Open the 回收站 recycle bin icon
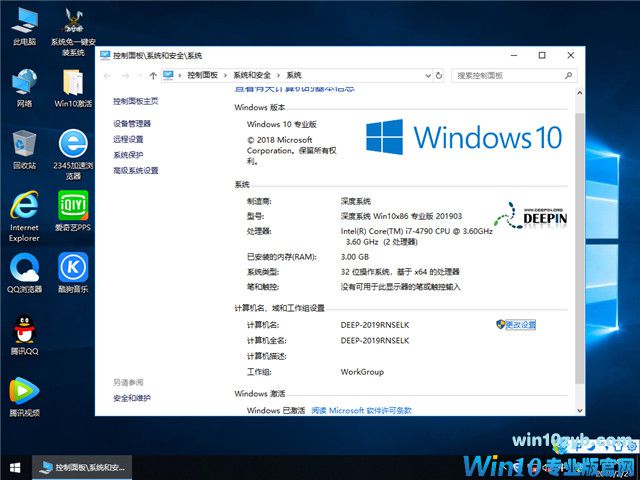 24,149
